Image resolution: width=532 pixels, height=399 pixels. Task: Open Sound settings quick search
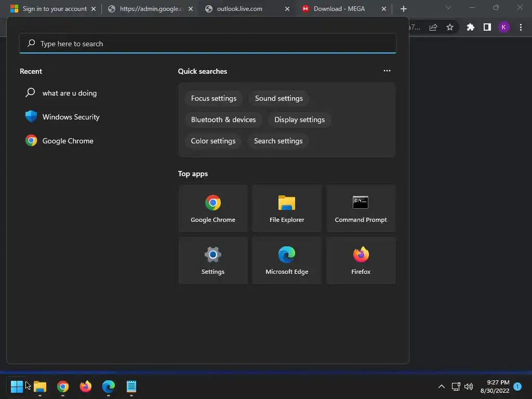tap(278, 98)
